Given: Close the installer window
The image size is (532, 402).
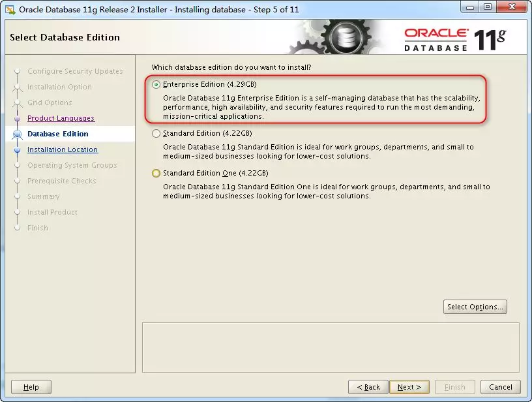Looking at the screenshot, I should [x=512, y=7].
